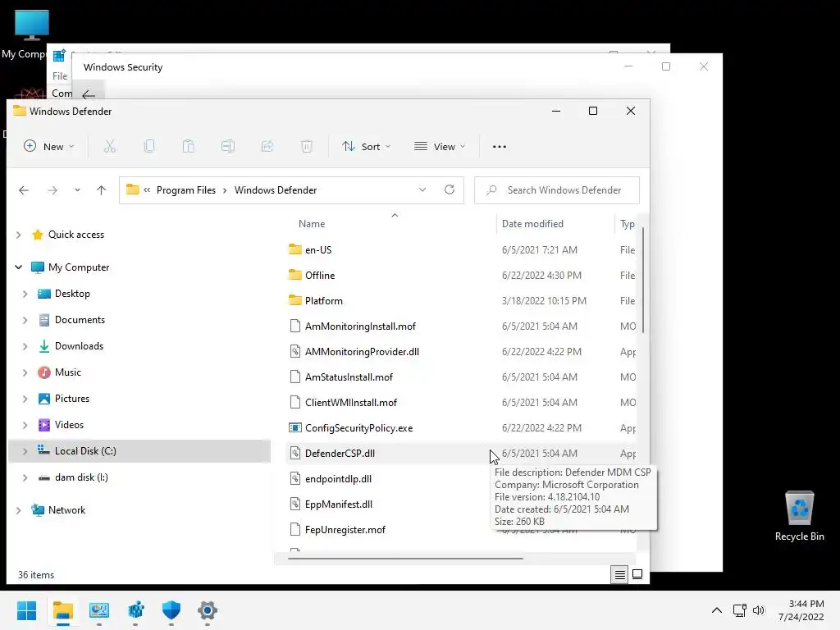
Task: Select Pictures in navigation pane
Action: [x=72, y=399]
